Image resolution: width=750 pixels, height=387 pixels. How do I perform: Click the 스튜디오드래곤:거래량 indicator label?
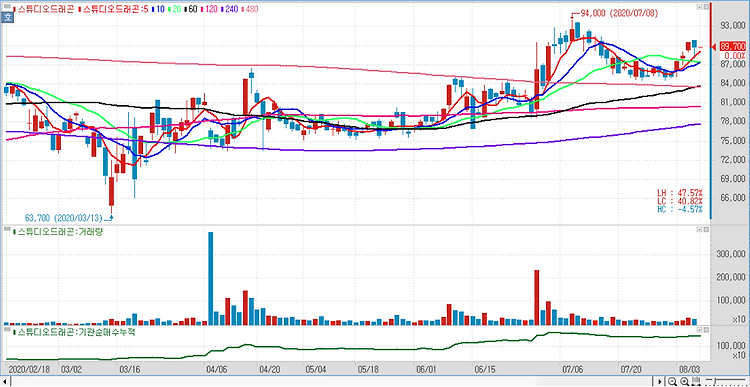[x=58, y=232]
